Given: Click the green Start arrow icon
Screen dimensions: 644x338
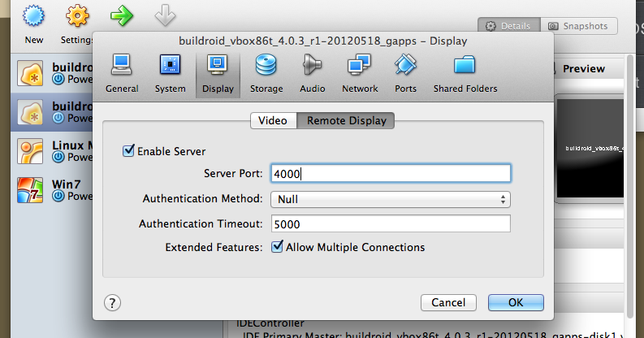Looking at the screenshot, I should point(122,16).
